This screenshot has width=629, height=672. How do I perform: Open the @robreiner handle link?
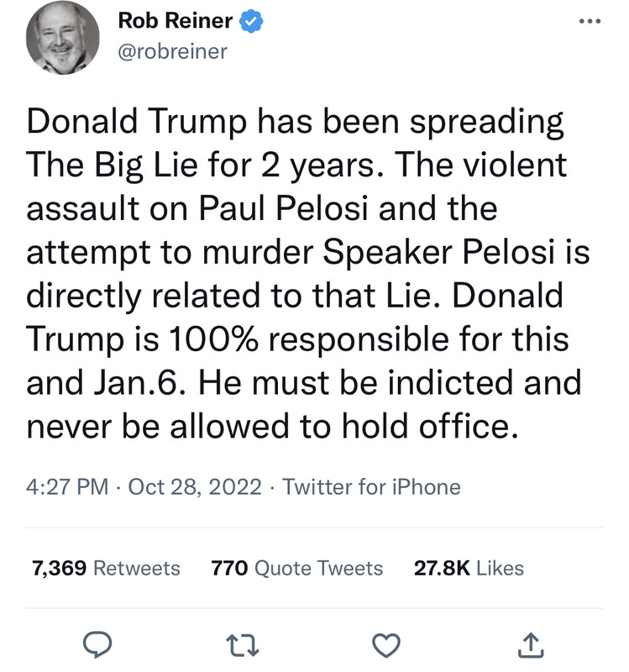[x=172, y=51]
